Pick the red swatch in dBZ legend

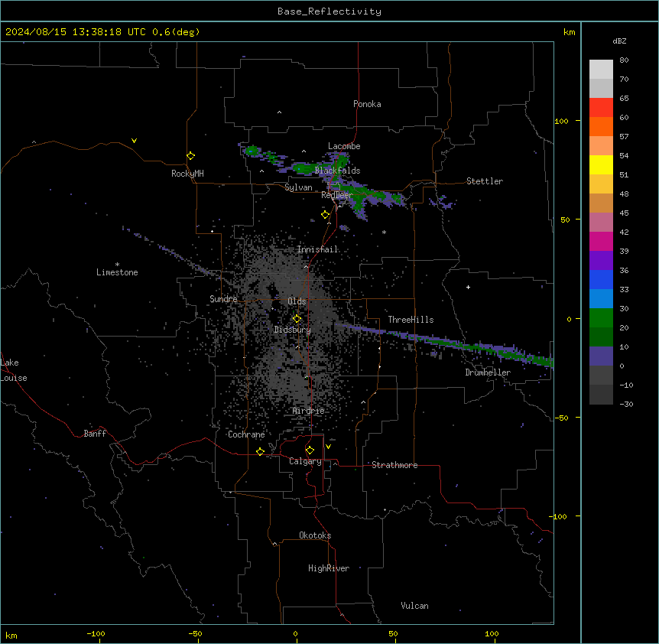[601, 107]
